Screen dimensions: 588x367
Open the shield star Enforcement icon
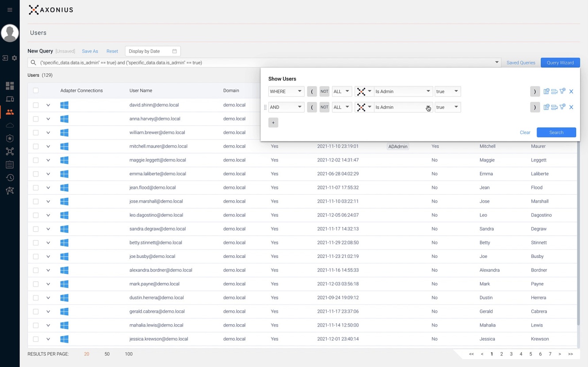coord(10,138)
